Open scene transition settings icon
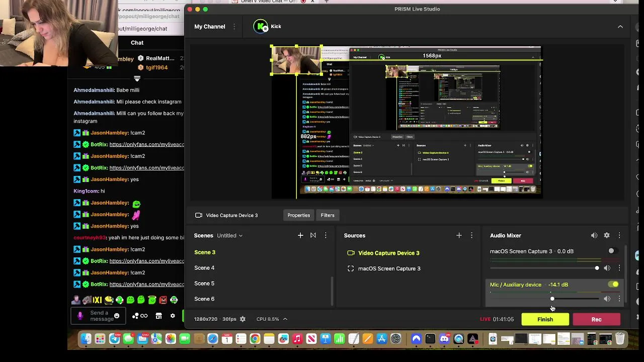 (x=313, y=235)
